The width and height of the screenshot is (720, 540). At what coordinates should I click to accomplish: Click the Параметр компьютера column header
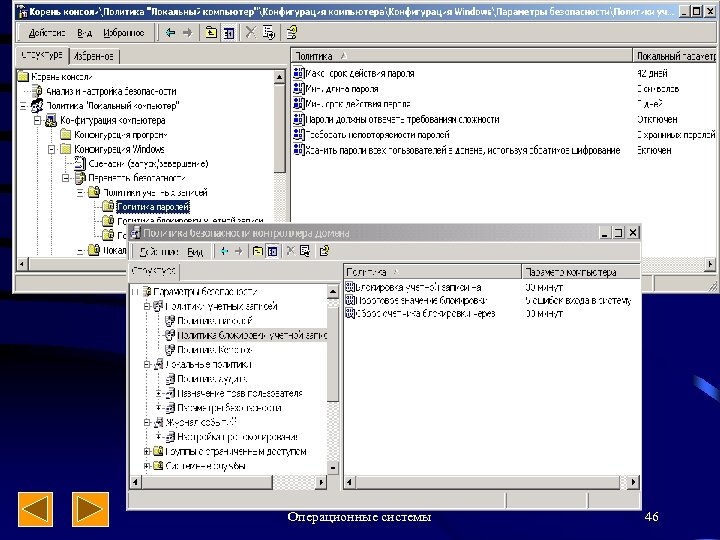(x=580, y=272)
